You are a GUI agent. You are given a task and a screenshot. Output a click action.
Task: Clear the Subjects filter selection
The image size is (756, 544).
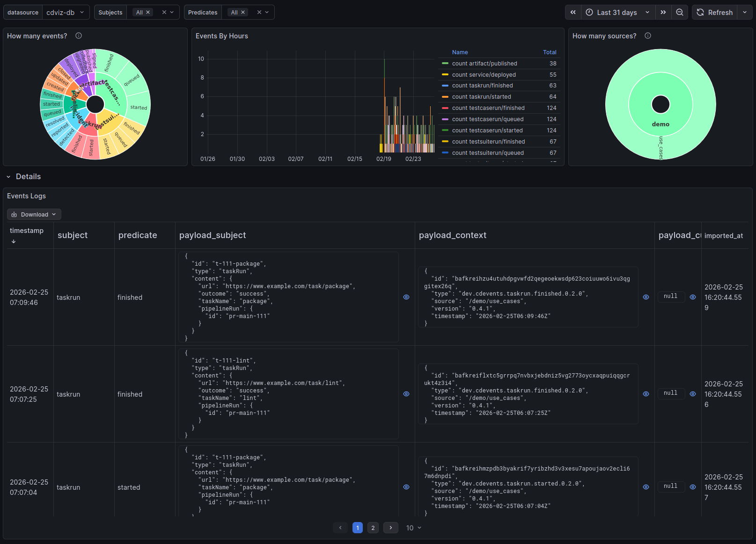click(x=164, y=13)
